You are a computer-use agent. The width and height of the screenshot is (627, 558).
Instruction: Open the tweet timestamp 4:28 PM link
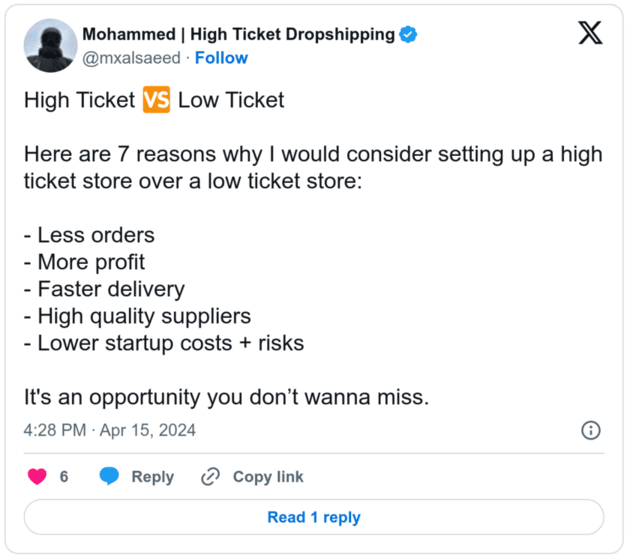point(110,430)
